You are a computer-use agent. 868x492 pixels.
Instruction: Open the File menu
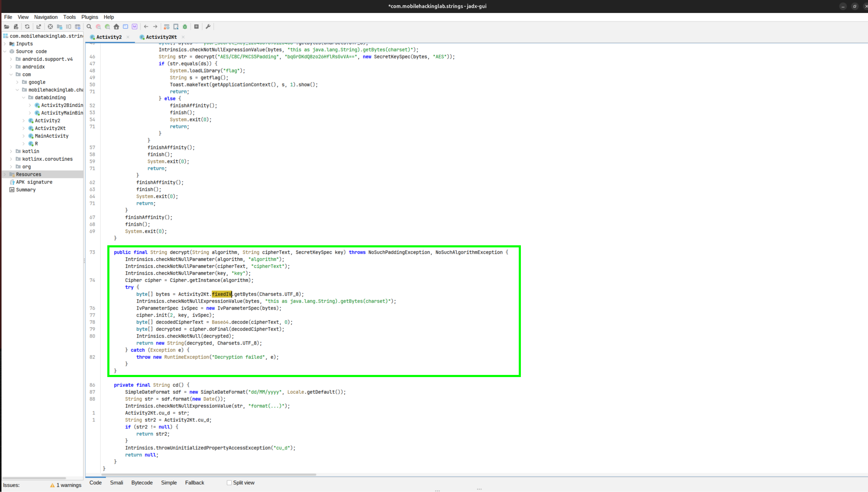click(8, 17)
